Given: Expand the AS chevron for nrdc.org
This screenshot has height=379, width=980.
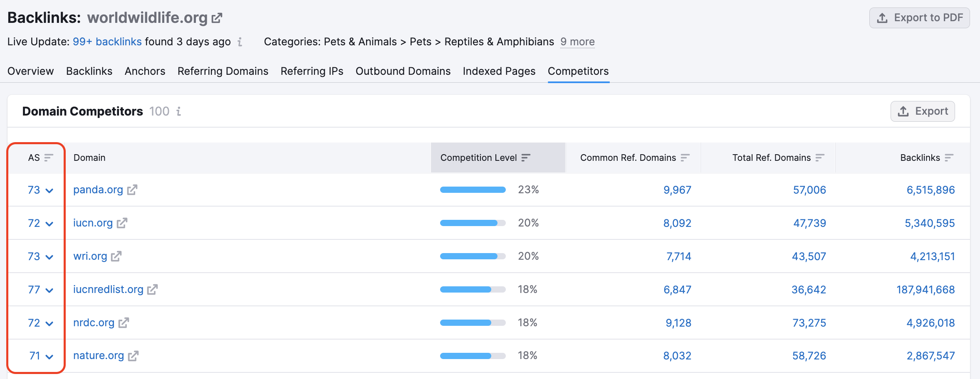Looking at the screenshot, I should [49, 323].
